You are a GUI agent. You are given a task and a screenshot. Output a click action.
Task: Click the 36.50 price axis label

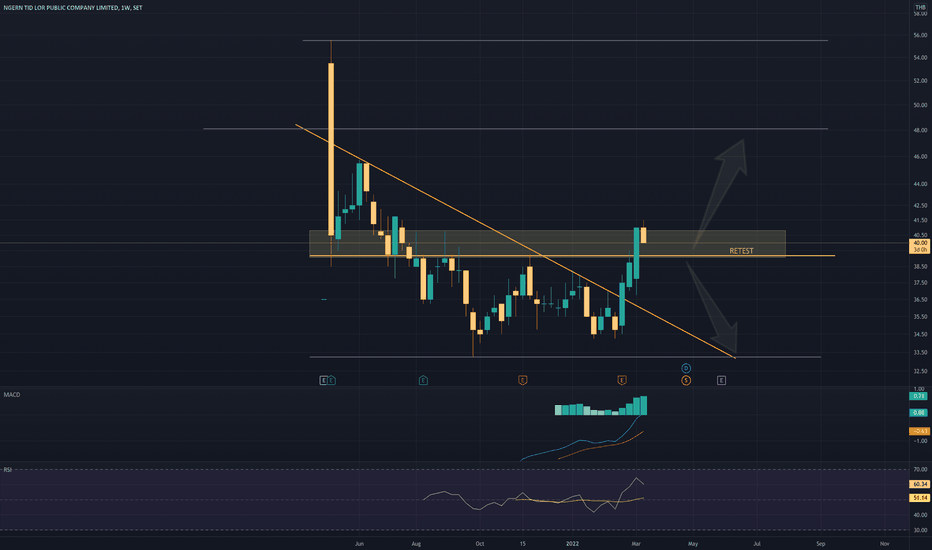click(920, 300)
